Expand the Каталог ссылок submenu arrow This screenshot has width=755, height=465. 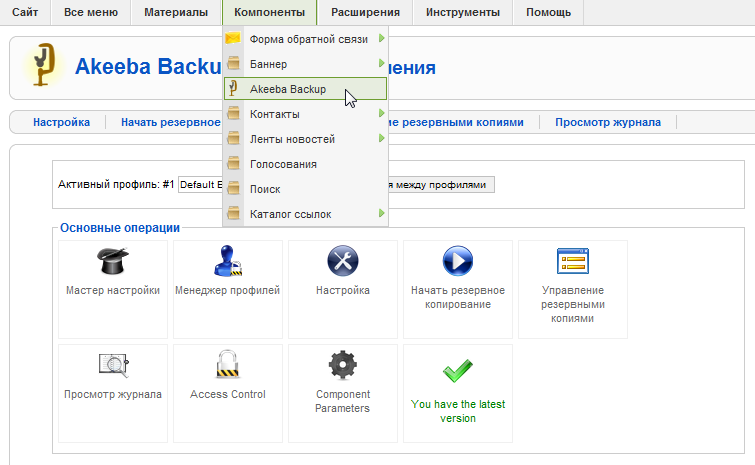click(381, 213)
